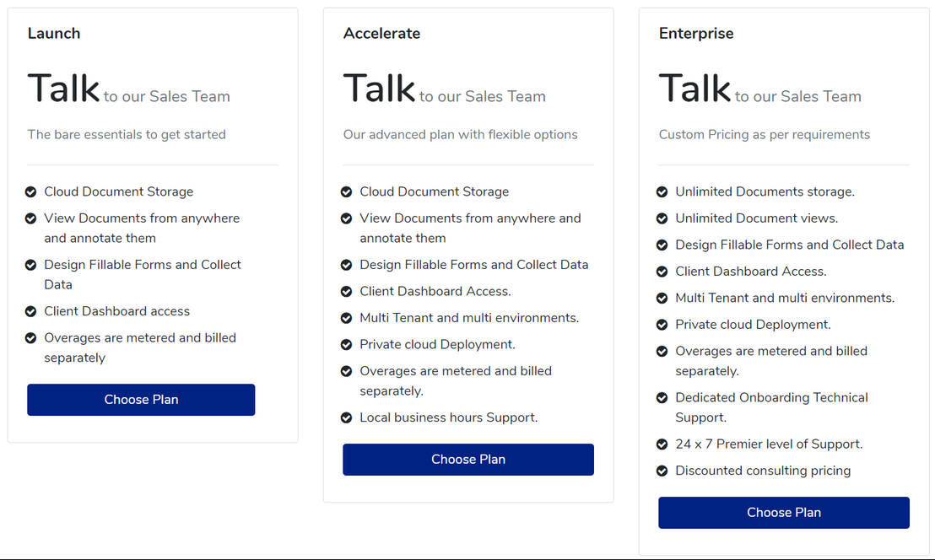935x560 pixels.
Task: Click checkmark icon beside Launch Cloud Document Storage
Action: pos(30,191)
